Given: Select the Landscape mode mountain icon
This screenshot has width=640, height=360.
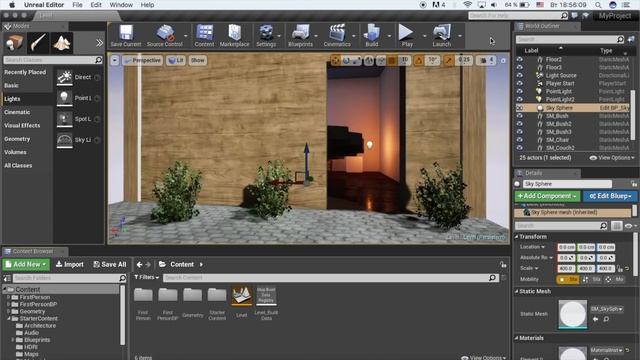Looking at the screenshot, I should pyautogui.click(x=62, y=43).
